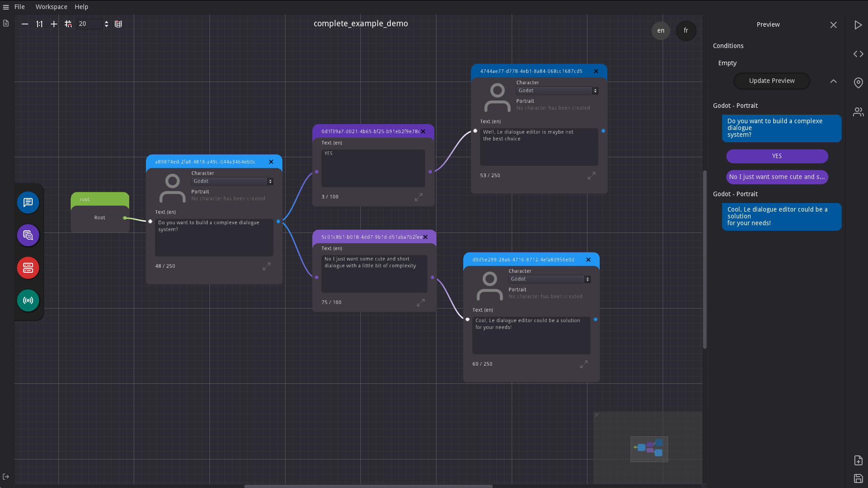Viewport: 868px width, 488px height.
Task: Switch language to en
Action: [x=661, y=31]
